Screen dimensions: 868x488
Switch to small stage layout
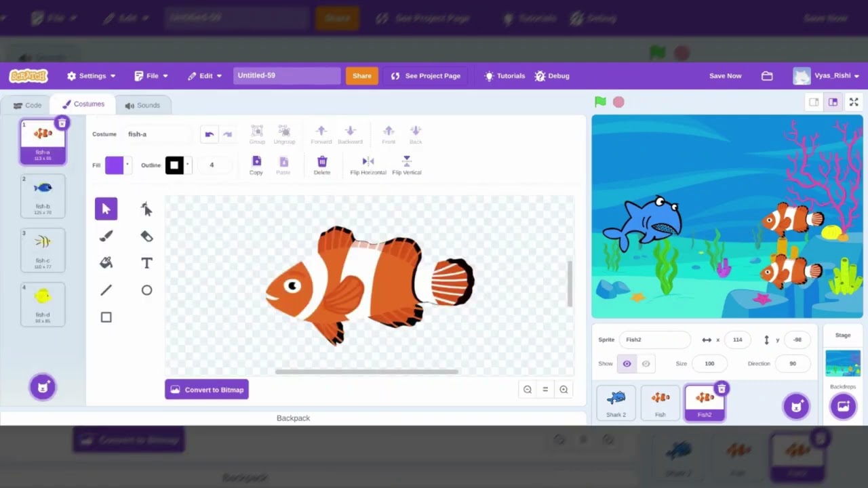click(814, 102)
